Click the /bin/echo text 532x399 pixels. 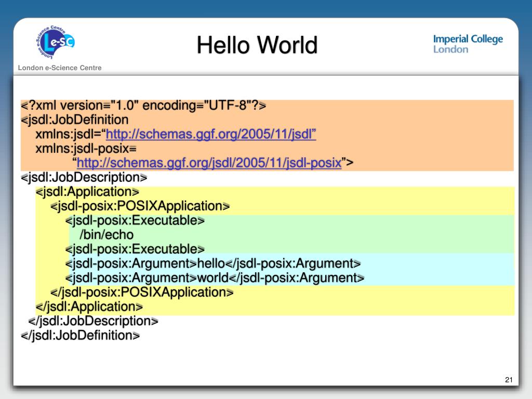point(107,235)
